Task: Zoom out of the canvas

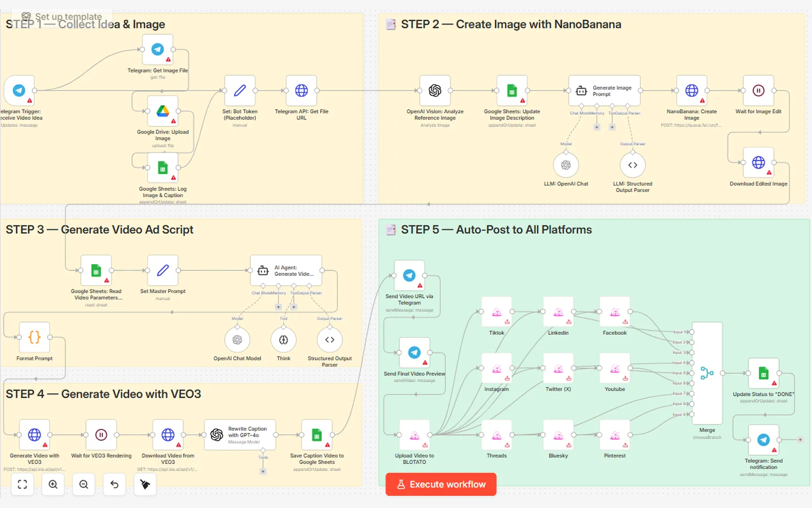Action: pos(84,484)
